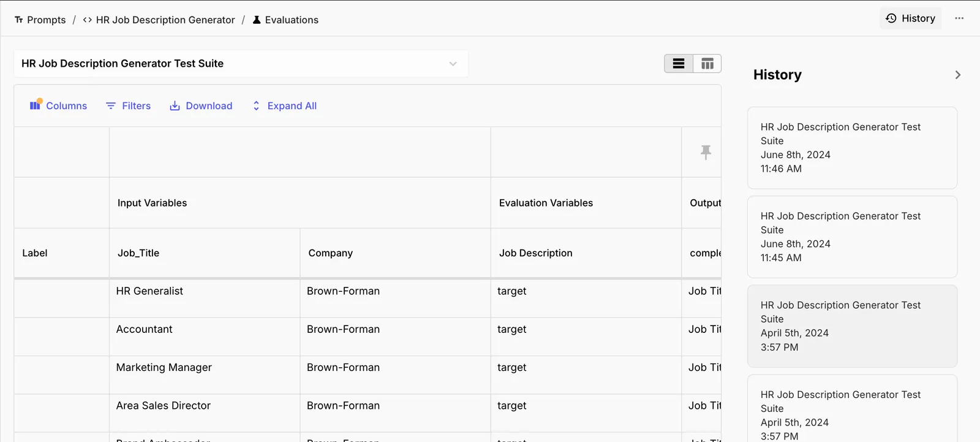Image resolution: width=980 pixels, height=442 pixels.
Task: Click the Job Description column header
Action: point(586,253)
